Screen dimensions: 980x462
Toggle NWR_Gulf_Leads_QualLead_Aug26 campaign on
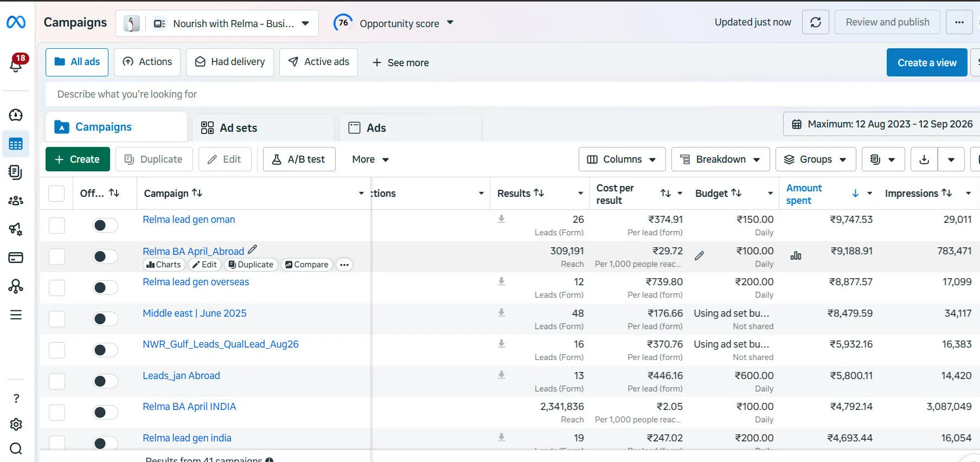coord(105,350)
